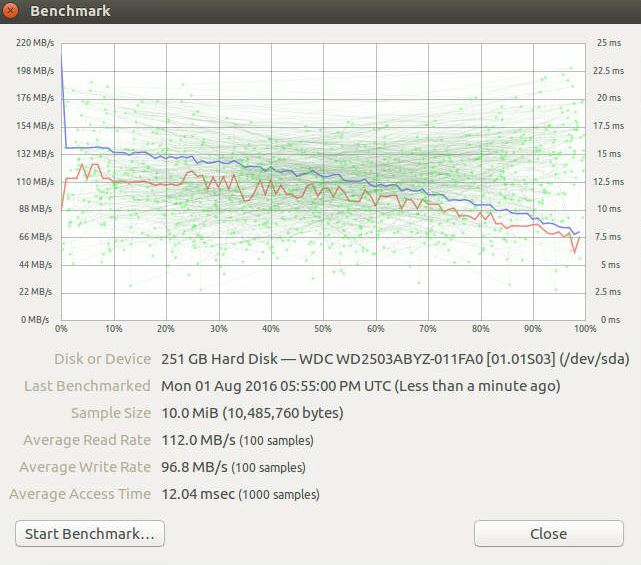This screenshot has height=565, width=641.
Task: Click the 22 MB/s axis label
Action: pyautogui.click(x=36, y=292)
